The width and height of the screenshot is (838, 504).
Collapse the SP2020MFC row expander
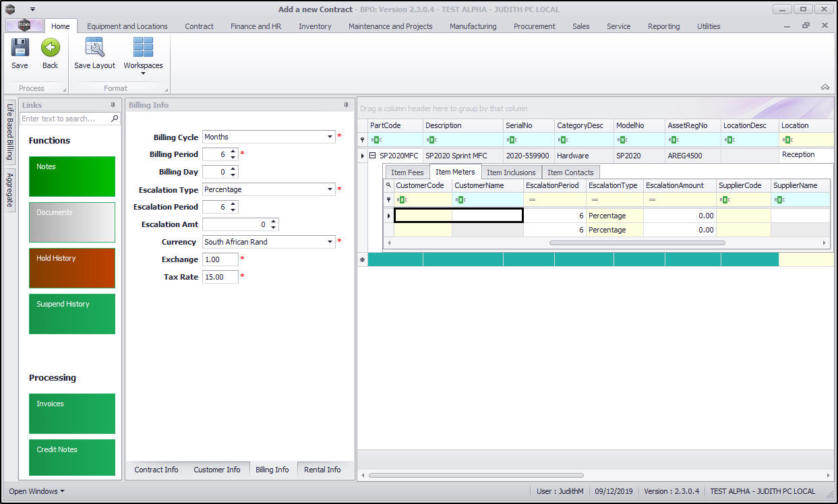(372, 156)
